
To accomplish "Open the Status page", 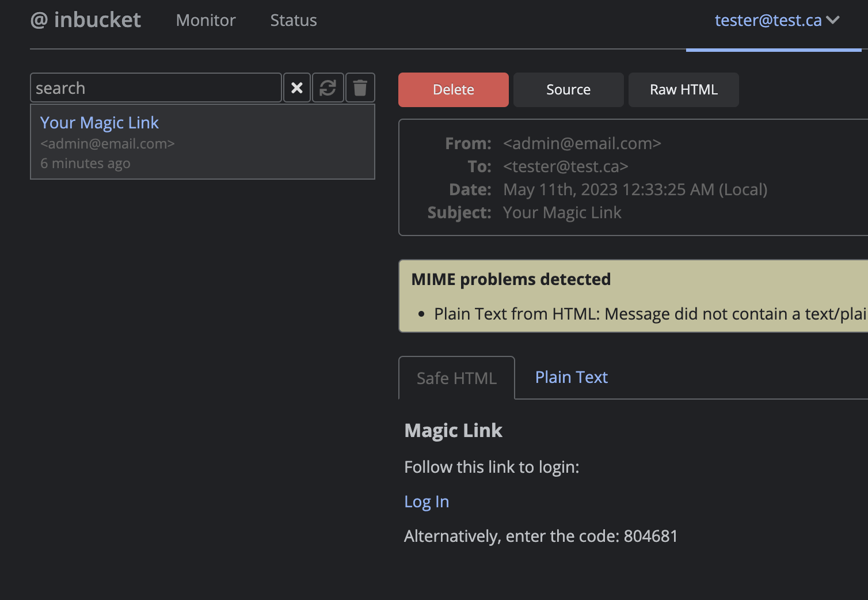I will tap(293, 20).
